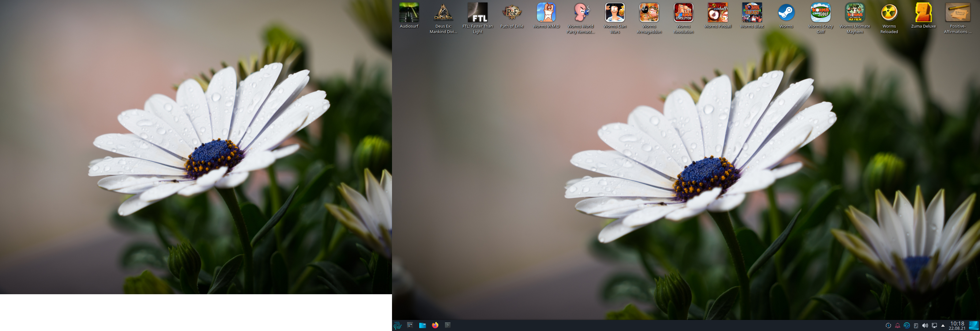Launch Worms Reloaded radiation icon
This screenshot has height=331, width=980.
click(889, 13)
